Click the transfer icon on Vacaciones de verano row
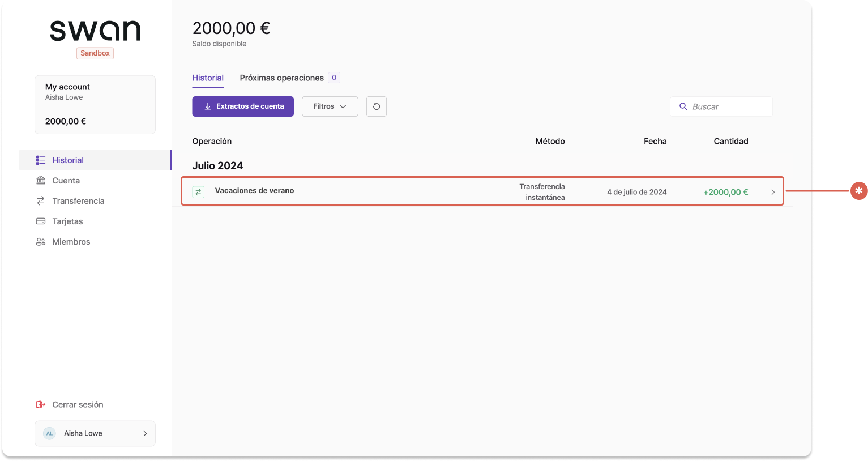 click(x=198, y=192)
